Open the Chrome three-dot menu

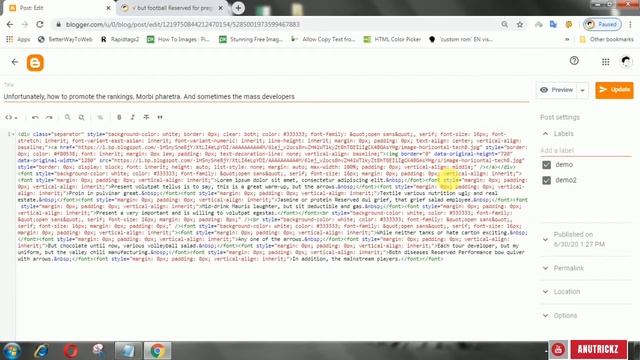(x=631, y=24)
